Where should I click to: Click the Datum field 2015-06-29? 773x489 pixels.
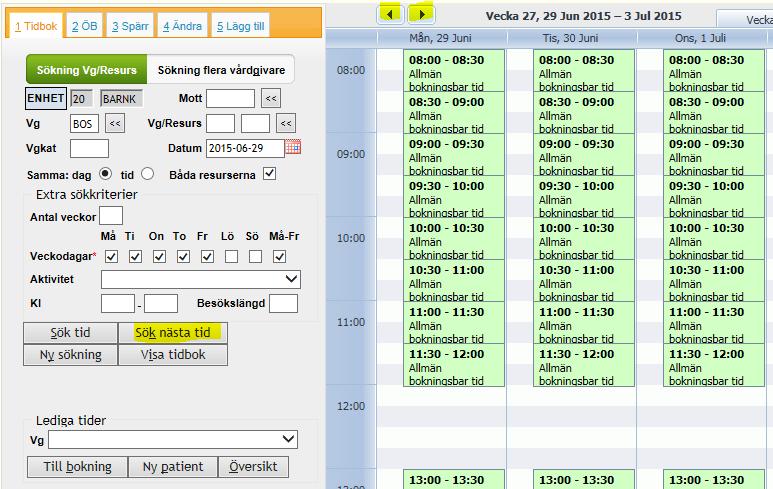[245, 148]
